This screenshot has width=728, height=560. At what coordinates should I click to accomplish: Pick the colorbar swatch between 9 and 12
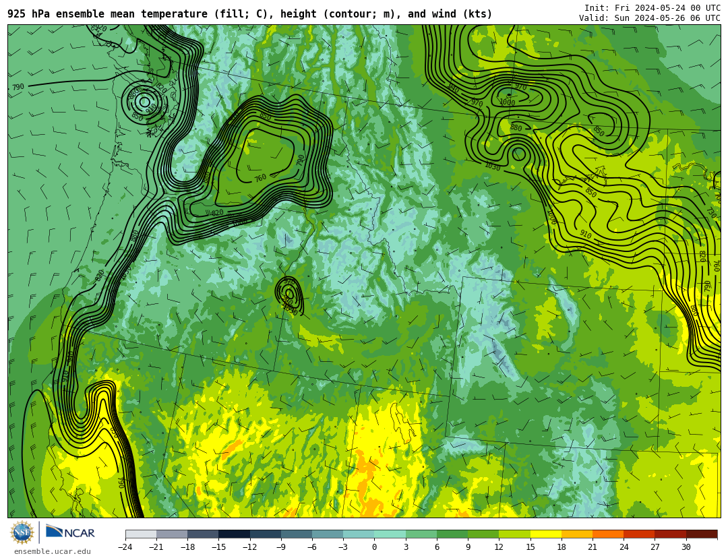[483, 534]
